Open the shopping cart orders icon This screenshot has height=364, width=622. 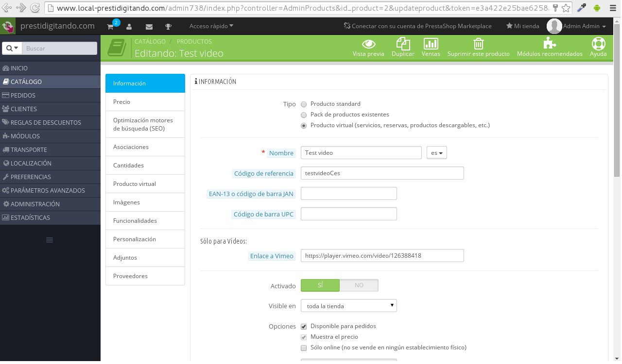coord(111,26)
